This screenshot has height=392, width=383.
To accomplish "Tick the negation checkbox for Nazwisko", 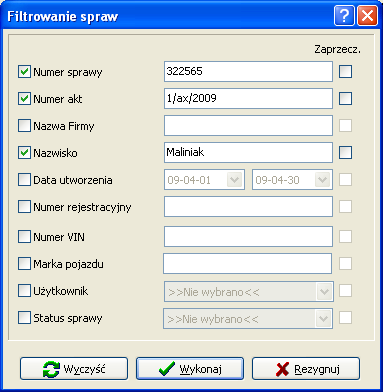I will coord(345,152).
